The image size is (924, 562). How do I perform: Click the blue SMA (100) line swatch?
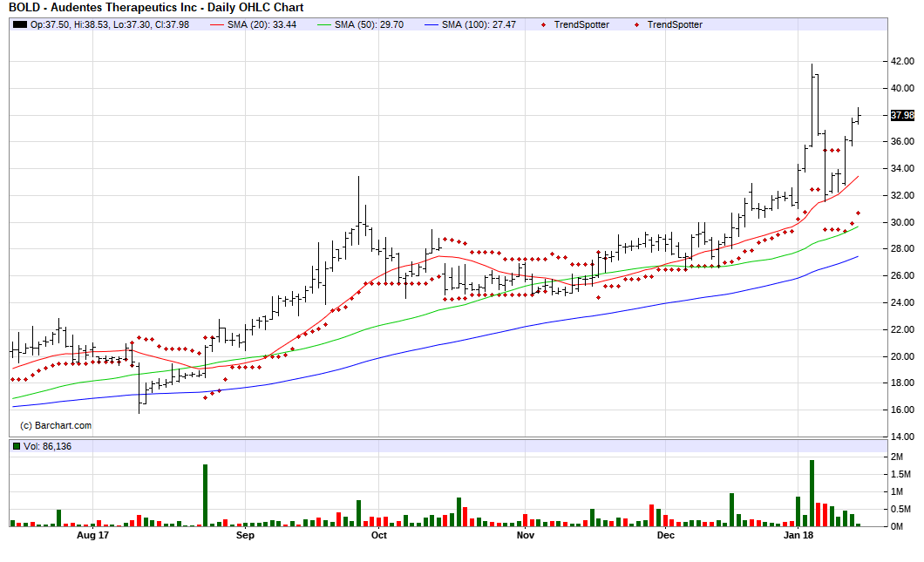click(x=432, y=24)
